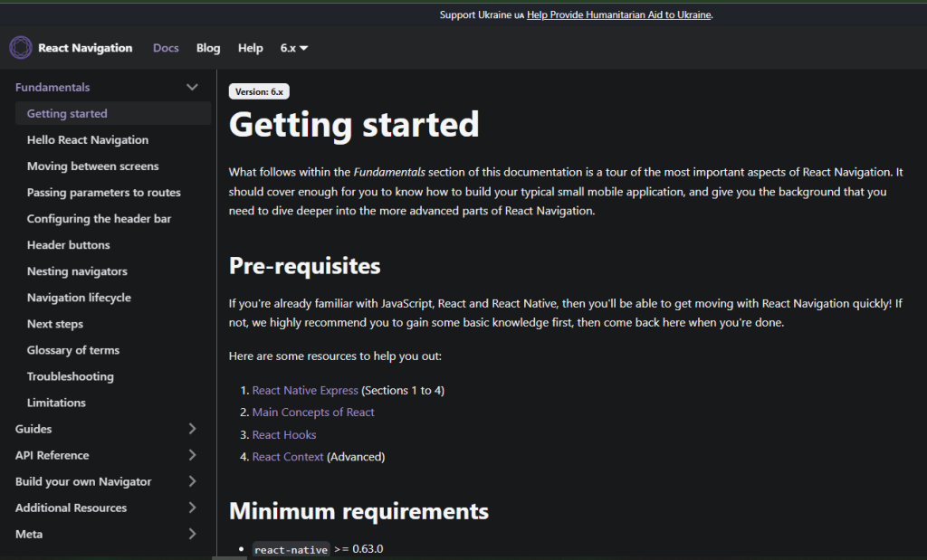Select the API Reference category label
This screenshot has width=927, height=560.
[52, 455]
